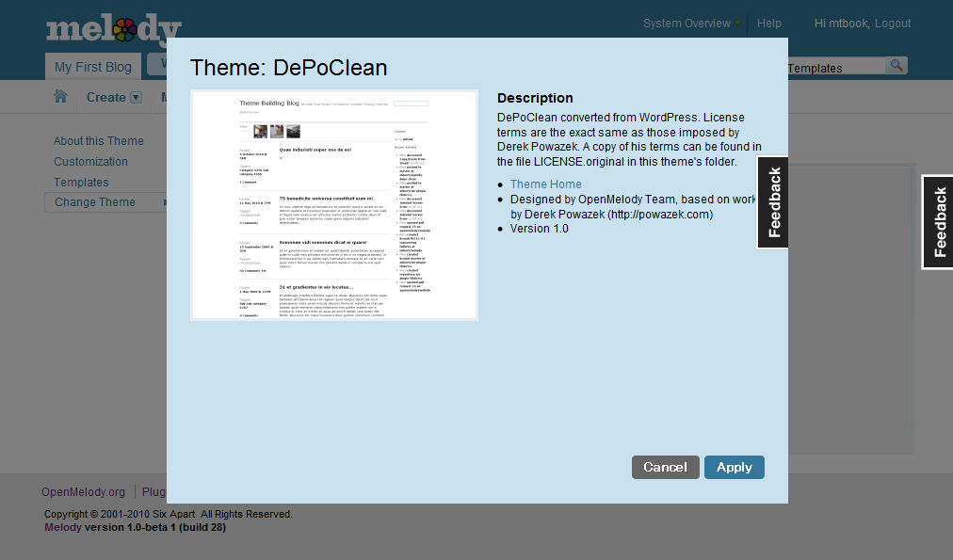
Task: Click the search magnifier icon
Action: [896, 65]
